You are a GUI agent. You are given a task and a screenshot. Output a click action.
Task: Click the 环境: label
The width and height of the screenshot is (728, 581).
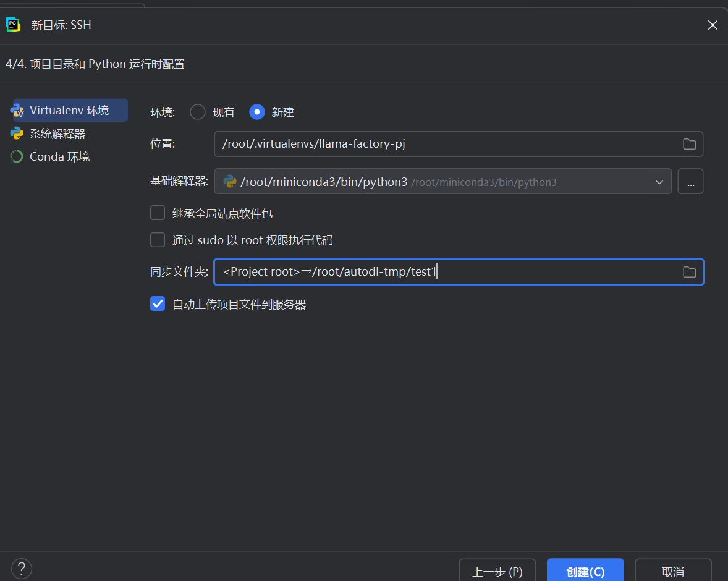point(163,112)
